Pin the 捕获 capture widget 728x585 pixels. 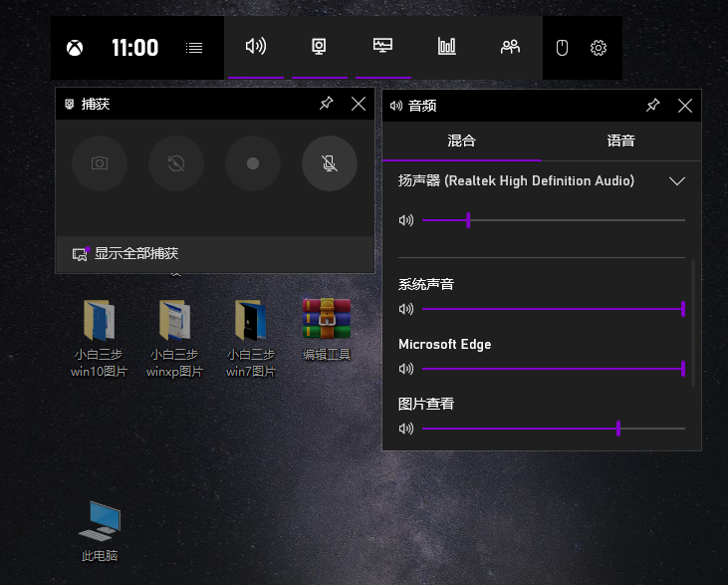(x=327, y=104)
